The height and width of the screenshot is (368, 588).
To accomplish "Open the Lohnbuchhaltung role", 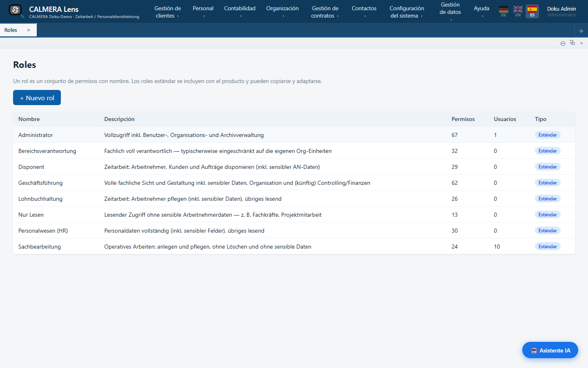I will [294, 199].
